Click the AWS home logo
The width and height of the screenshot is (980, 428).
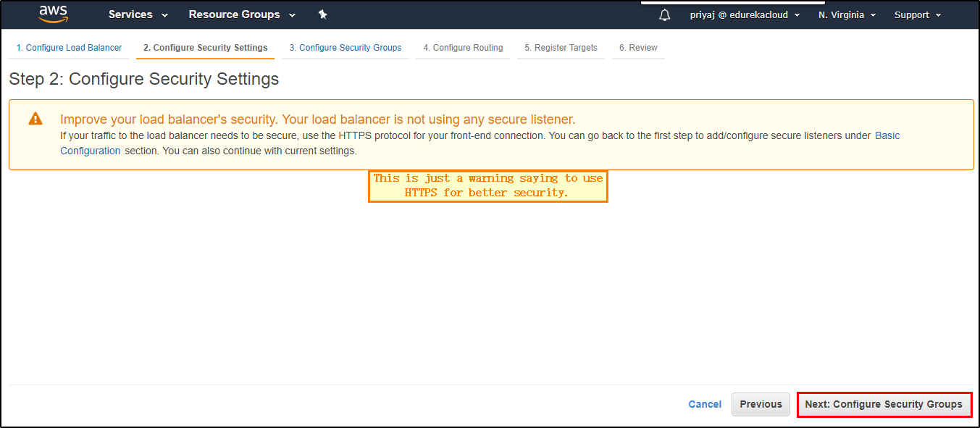(53, 14)
